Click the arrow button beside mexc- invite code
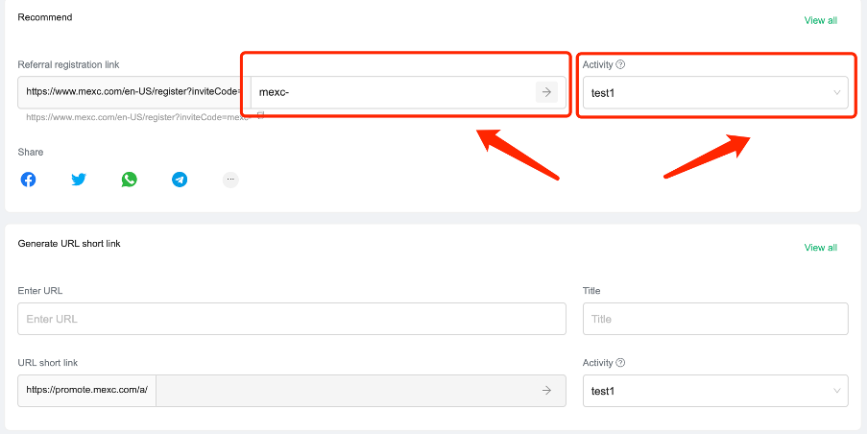The image size is (868, 434). coord(546,92)
